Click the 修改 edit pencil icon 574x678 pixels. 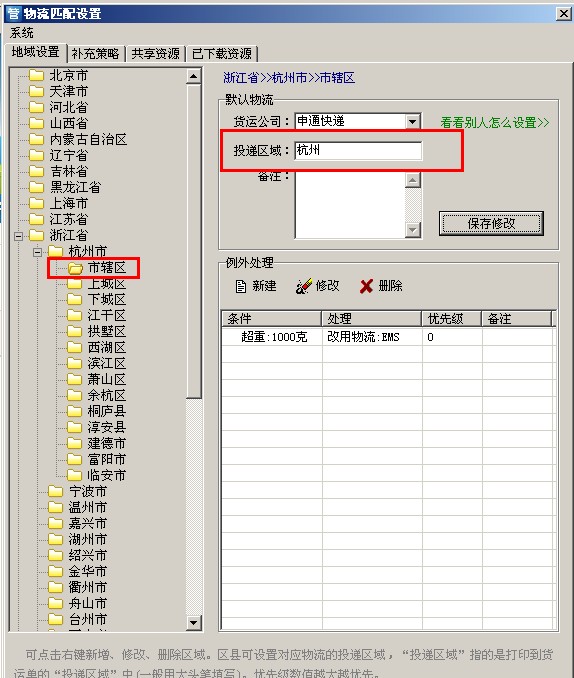pyautogui.click(x=303, y=286)
